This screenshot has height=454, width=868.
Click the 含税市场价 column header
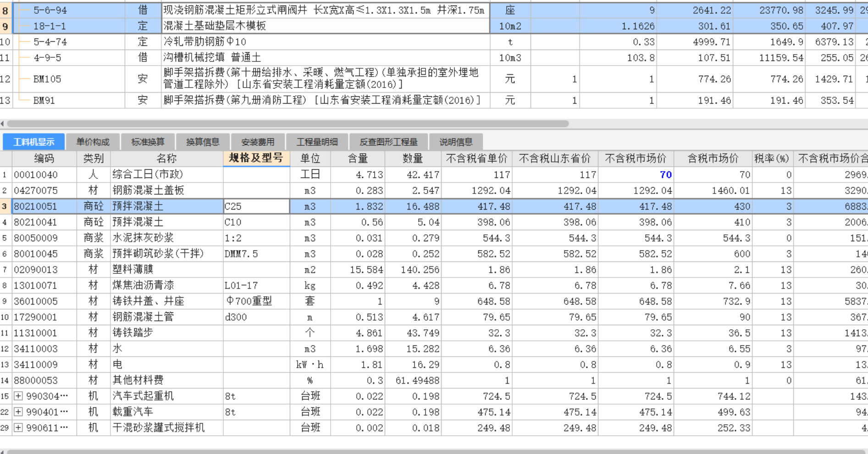pyautogui.click(x=713, y=158)
